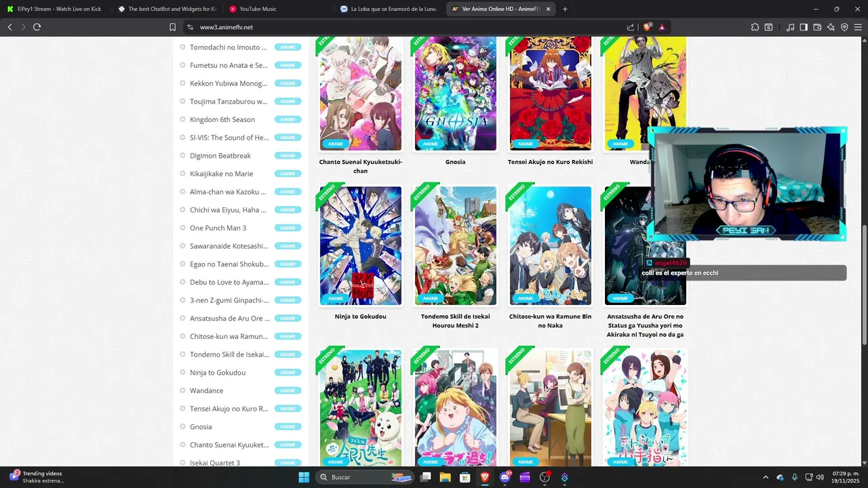Click the share page icon in the address bar
Image resolution: width=868 pixels, height=488 pixels.
(631, 27)
